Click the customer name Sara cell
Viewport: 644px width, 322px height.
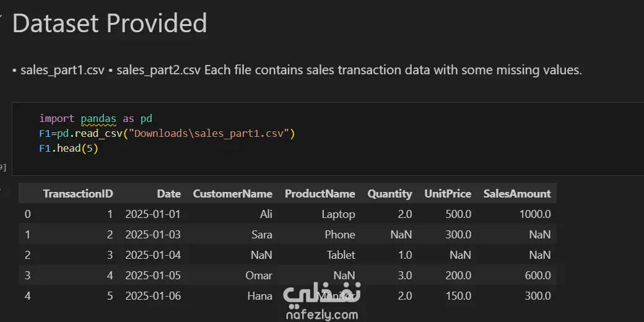point(261,235)
